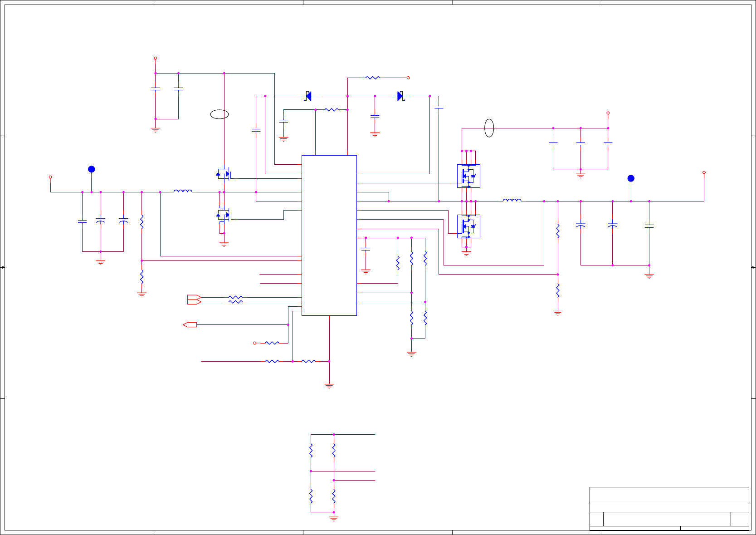Screen dimensions: 756x535
Task: Select the output-side inductor coil symbol
Action: 512,200
